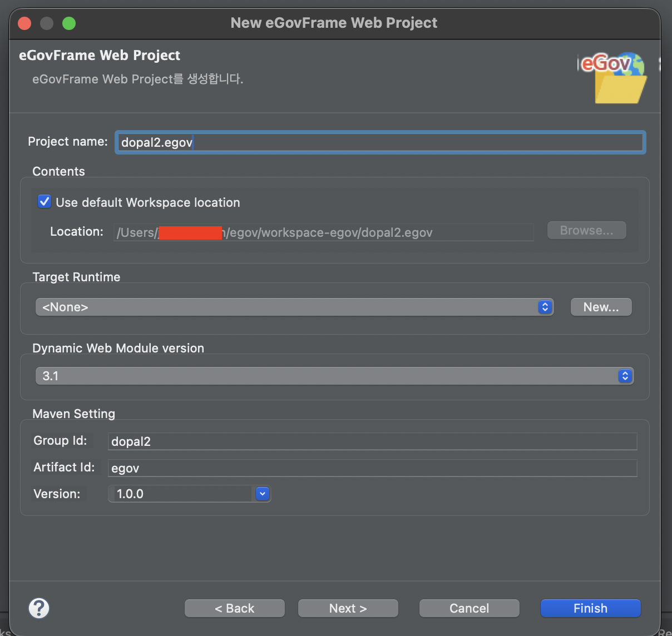Image resolution: width=672 pixels, height=636 pixels.
Task: Click the 'New eGovFrame Web Project' window title
Action: pos(334,23)
